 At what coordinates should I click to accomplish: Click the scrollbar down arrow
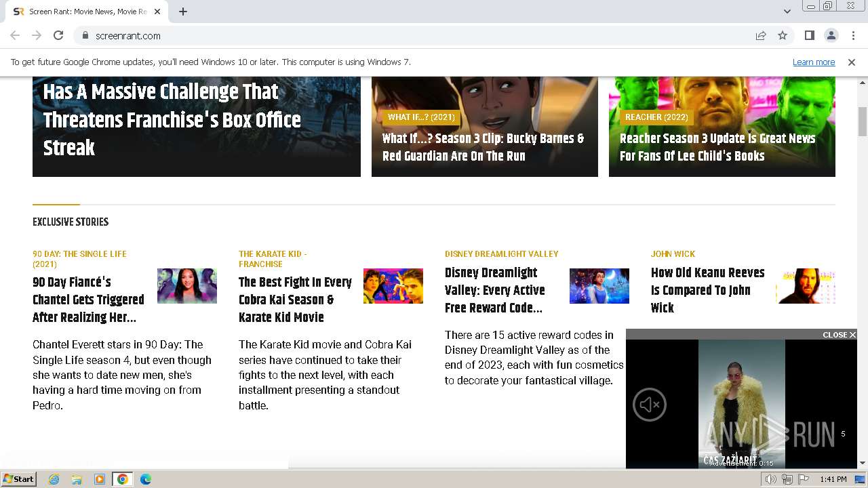(x=863, y=463)
